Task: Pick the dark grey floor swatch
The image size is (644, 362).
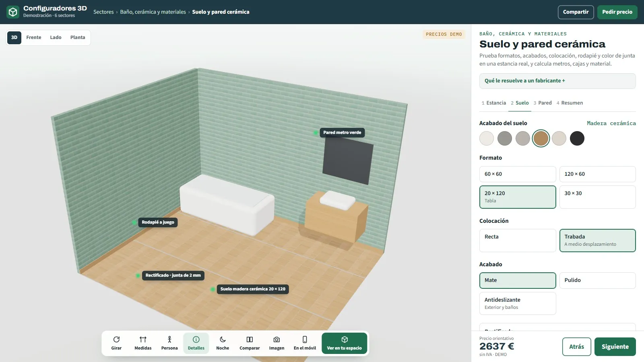Action: coord(505,138)
